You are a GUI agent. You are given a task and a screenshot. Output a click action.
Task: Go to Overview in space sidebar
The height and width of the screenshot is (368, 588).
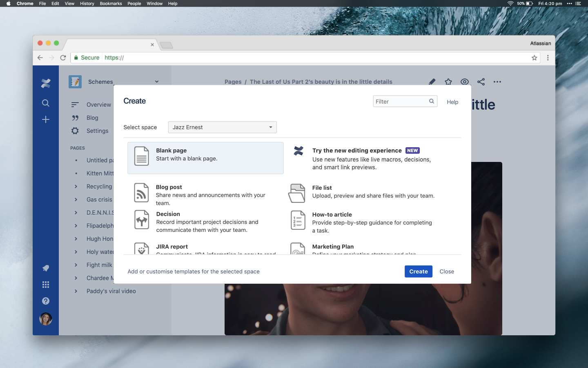point(99,105)
